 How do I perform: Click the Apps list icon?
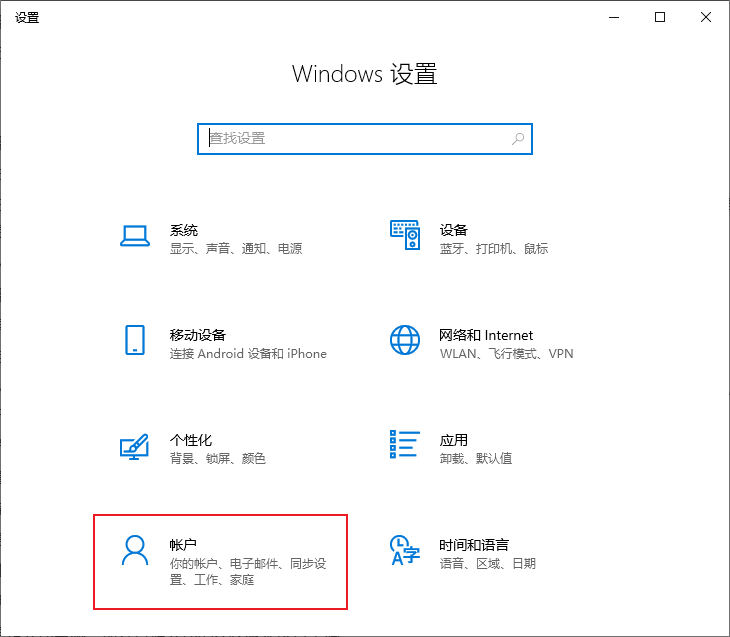405,444
